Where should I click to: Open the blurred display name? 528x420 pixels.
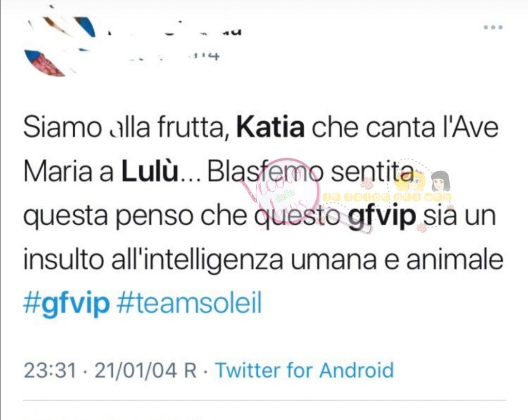(175, 31)
